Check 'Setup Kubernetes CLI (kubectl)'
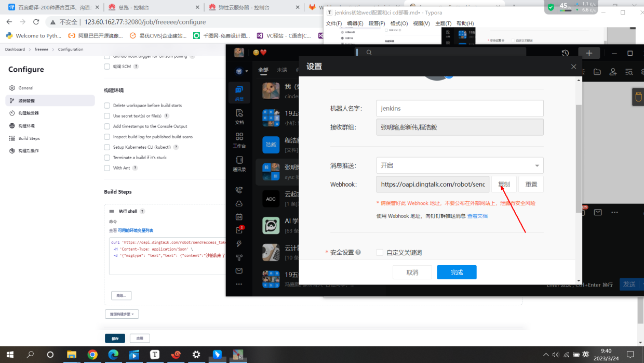This screenshot has height=363, width=644. click(107, 147)
